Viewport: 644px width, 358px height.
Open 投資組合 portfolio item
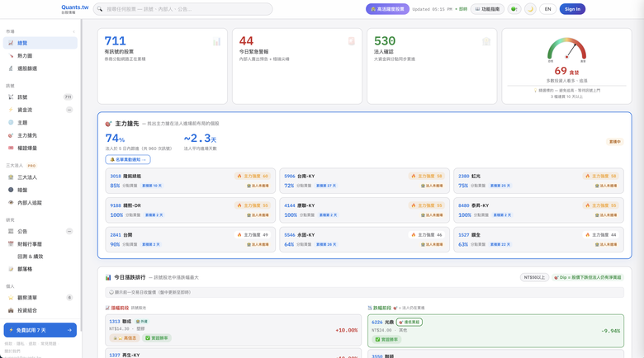click(40, 310)
